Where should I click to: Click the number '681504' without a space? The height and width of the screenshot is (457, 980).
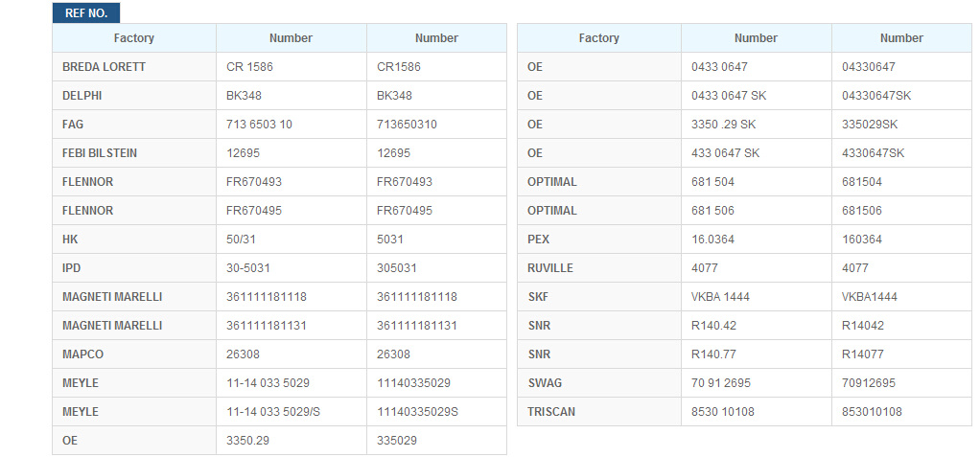[862, 182]
